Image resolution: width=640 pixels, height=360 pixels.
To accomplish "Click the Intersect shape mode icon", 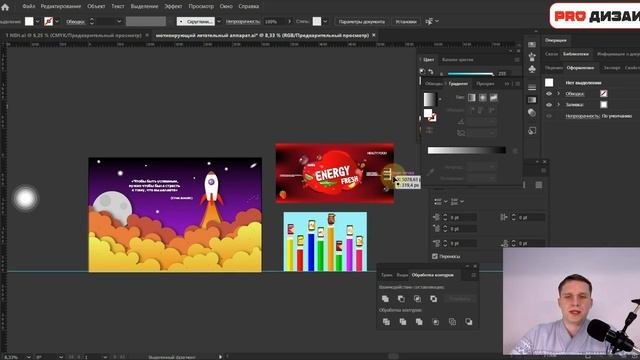I will tap(417, 299).
